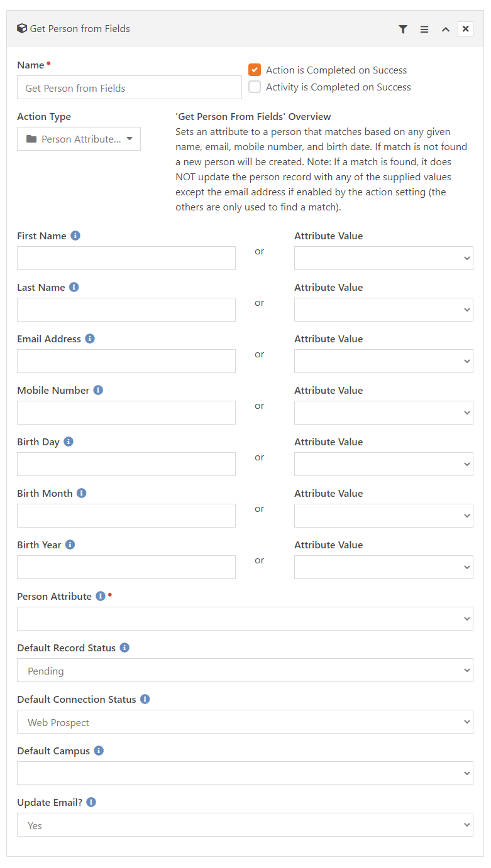Click the Name text field
491x868 pixels.
click(x=130, y=87)
